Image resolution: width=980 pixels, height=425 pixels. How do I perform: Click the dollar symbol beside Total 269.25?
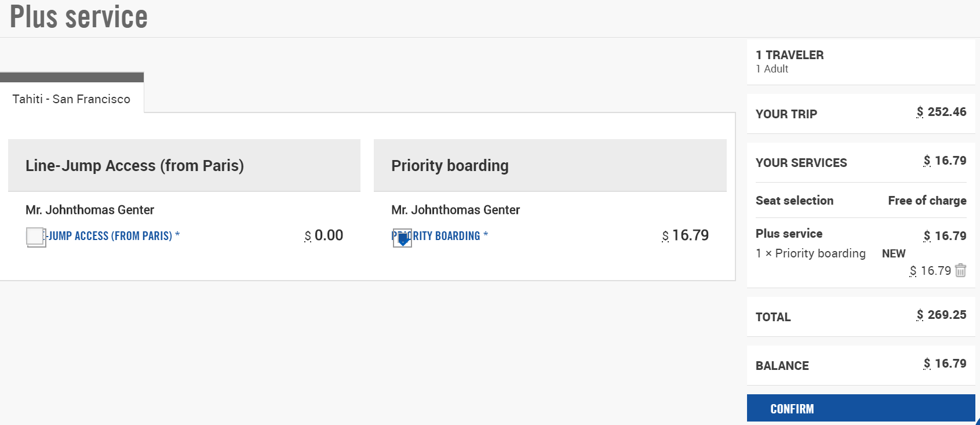tap(920, 315)
